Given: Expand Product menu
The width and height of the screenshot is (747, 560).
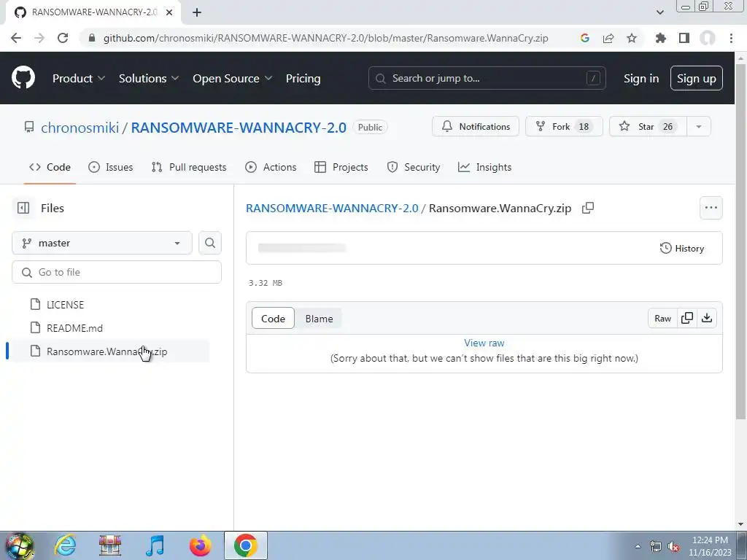Looking at the screenshot, I should [79, 78].
